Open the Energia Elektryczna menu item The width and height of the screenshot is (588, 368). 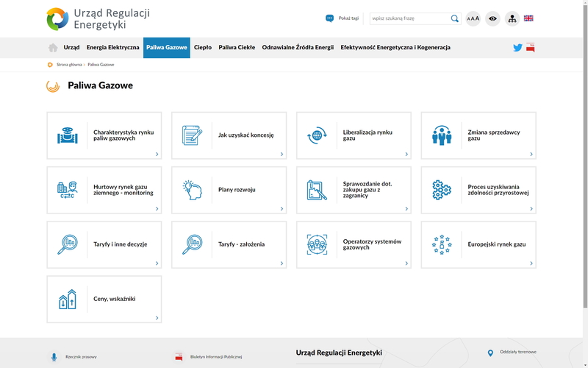tap(112, 48)
